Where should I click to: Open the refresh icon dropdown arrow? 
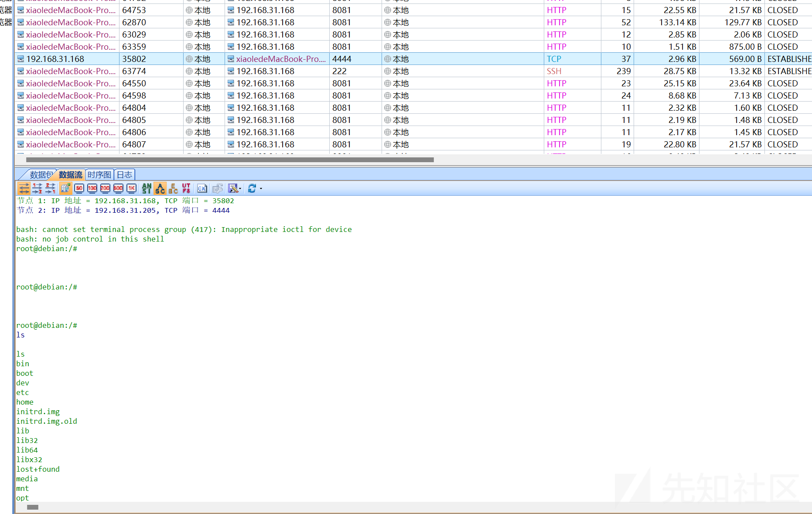tap(261, 189)
